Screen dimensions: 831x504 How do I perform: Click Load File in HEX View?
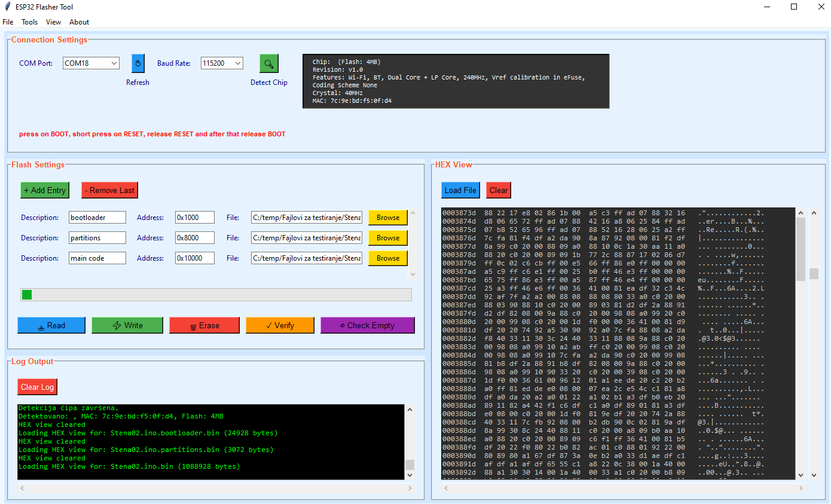click(x=460, y=190)
